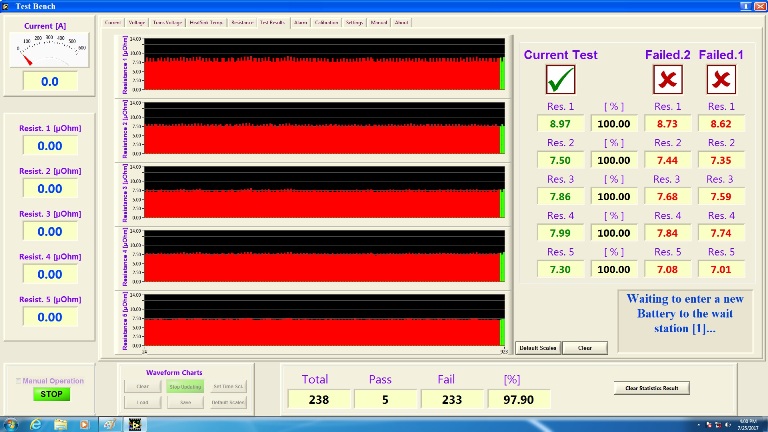
Task: Launch Internet Explorer from the taskbar
Action: pos(35,424)
